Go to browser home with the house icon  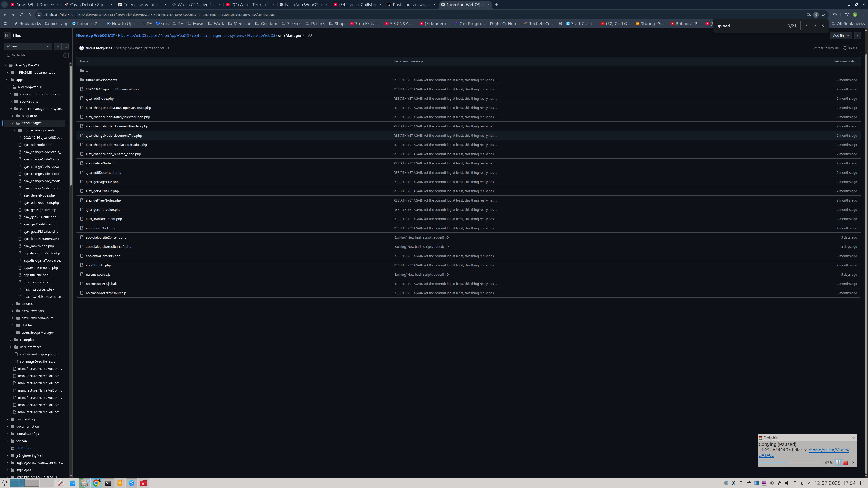29,15
